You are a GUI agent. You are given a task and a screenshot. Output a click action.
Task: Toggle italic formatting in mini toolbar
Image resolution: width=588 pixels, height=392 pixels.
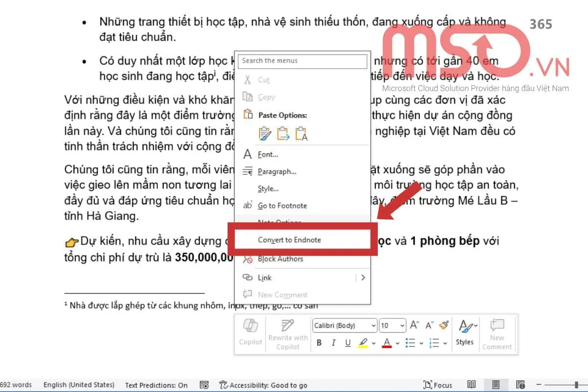point(334,343)
